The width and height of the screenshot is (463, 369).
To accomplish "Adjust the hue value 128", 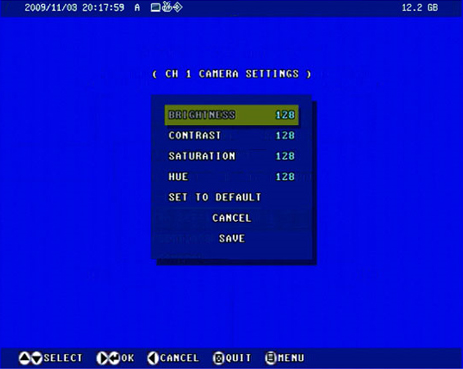I will 285,177.
